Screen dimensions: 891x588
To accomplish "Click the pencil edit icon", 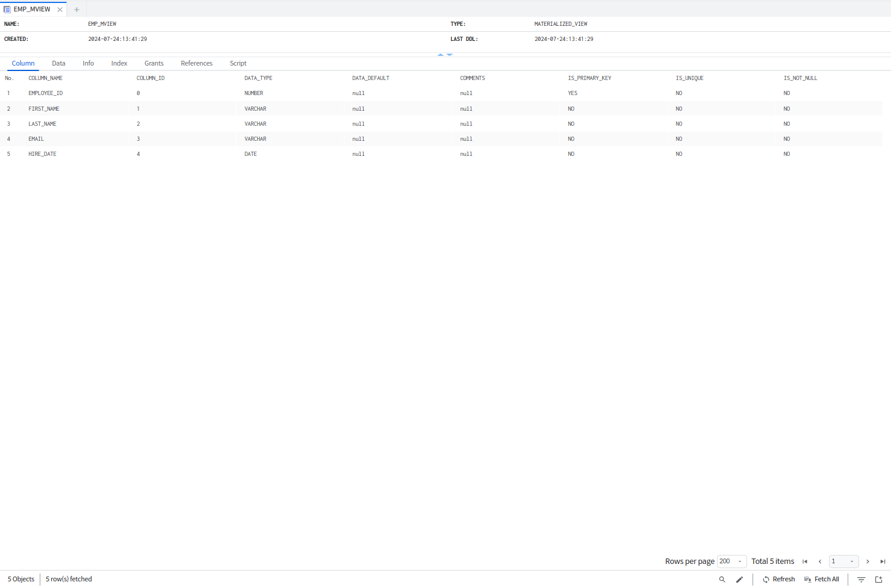I will click(x=739, y=580).
